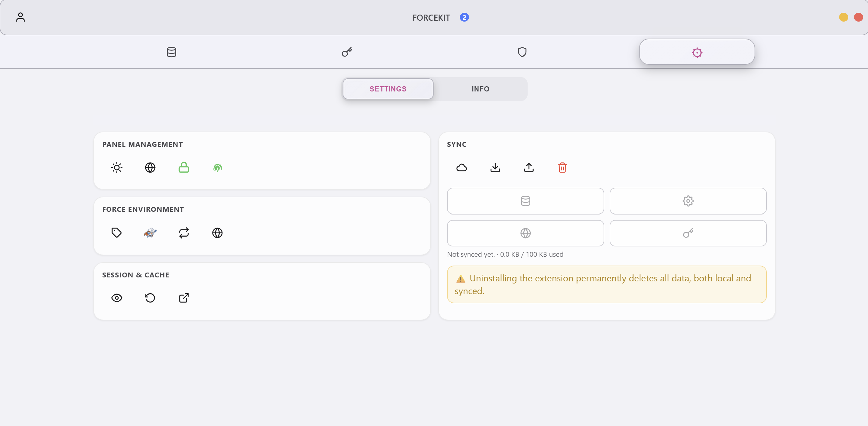Screen dimensions: 868x426
Task: Click the SESSION & CACHE heading
Action: (x=136, y=275)
